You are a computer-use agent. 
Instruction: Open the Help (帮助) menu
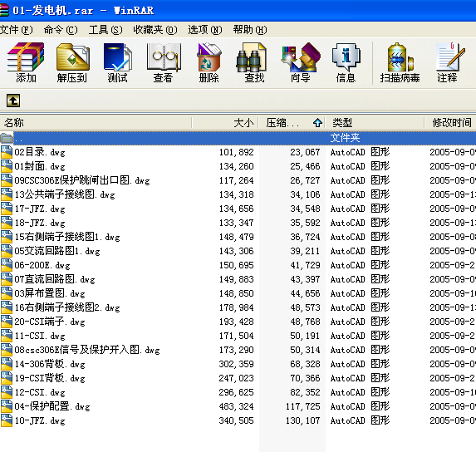click(250, 30)
